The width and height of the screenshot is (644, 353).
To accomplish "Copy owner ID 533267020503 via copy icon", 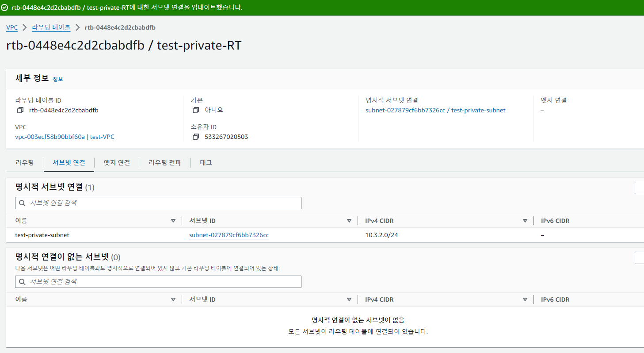I will [x=196, y=137].
